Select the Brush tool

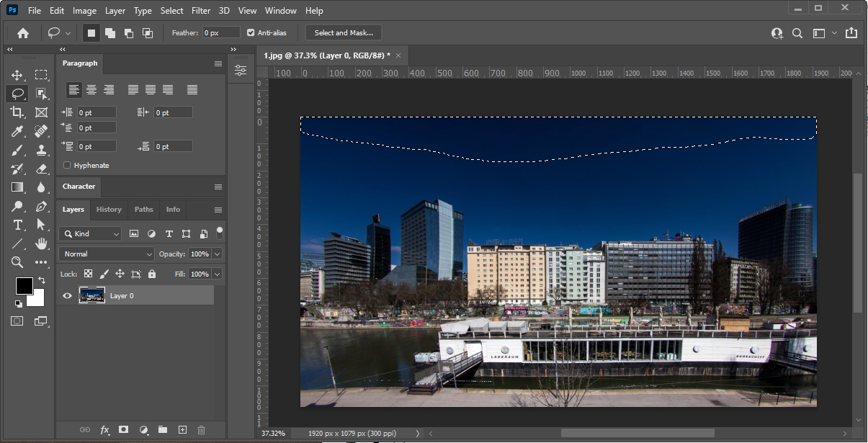pyautogui.click(x=17, y=150)
